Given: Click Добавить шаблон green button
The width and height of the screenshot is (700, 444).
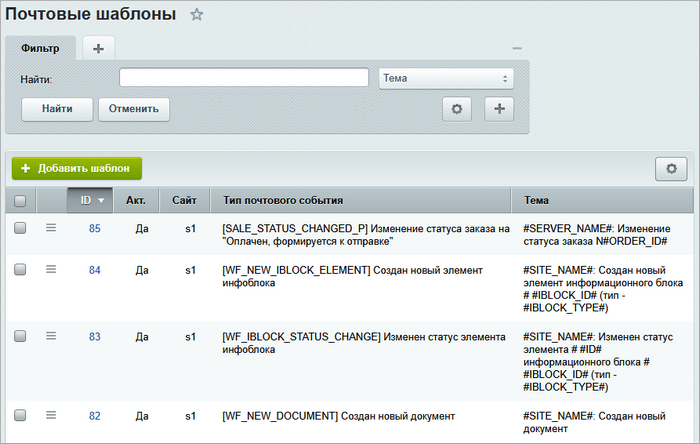Looking at the screenshot, I should pyautogui.click(x=77, y=169).
